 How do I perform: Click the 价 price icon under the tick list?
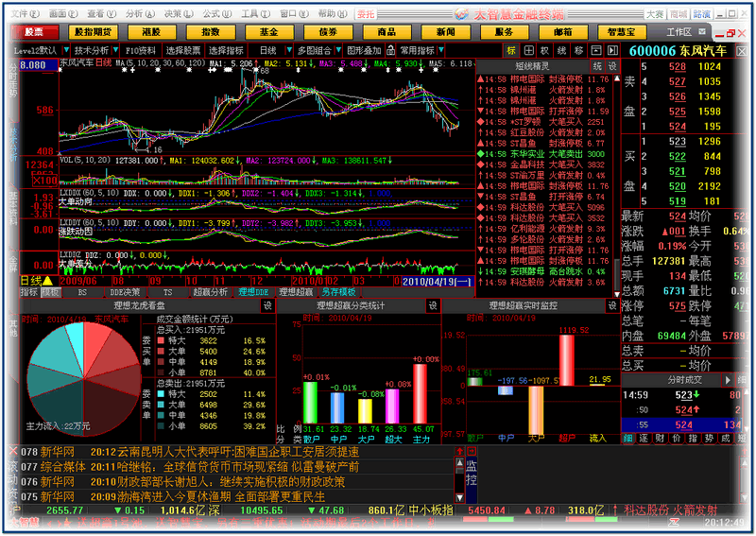point(677,438)
